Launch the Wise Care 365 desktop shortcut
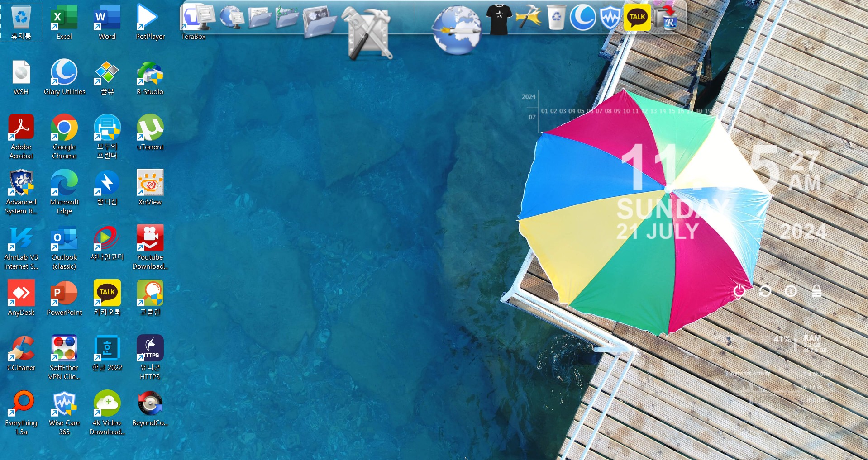 click(x=64, y=413)
